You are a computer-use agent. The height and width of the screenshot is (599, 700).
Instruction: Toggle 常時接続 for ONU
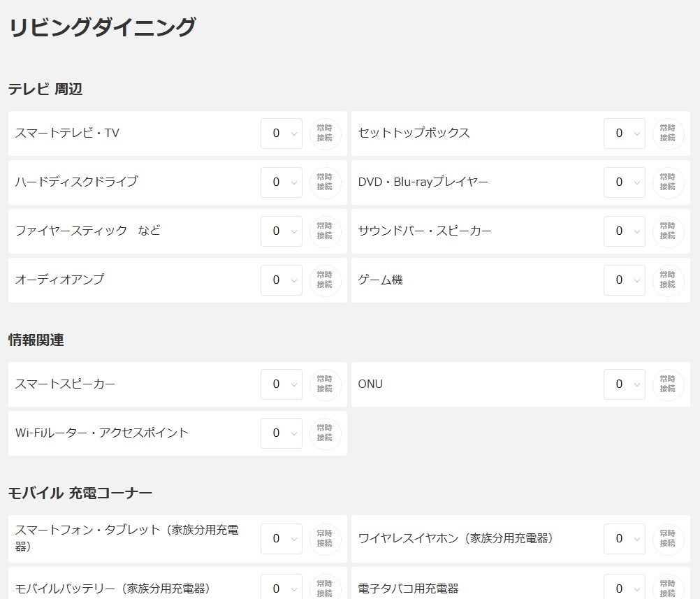click(668, 384)
